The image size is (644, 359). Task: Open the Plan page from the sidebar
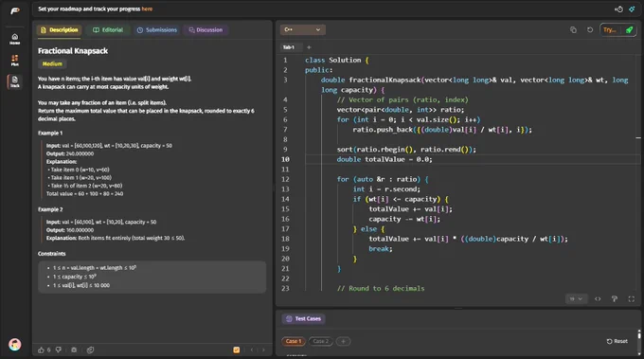(15, 61)
